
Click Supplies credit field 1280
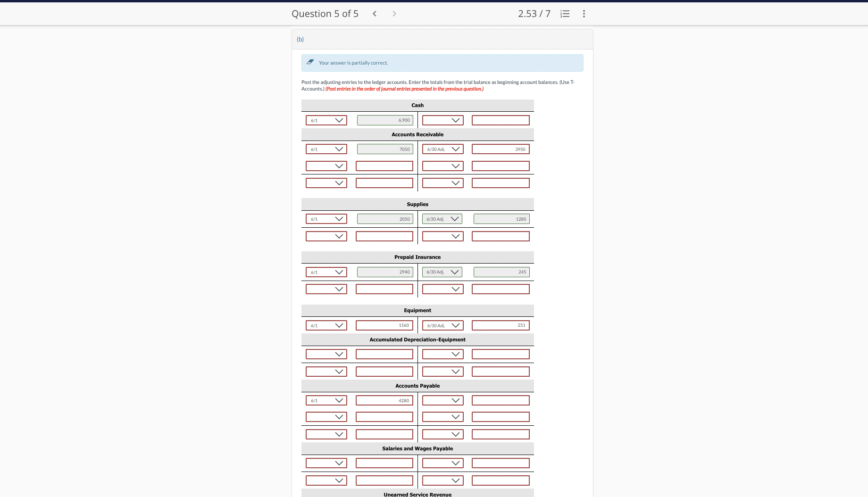[501, 219]
